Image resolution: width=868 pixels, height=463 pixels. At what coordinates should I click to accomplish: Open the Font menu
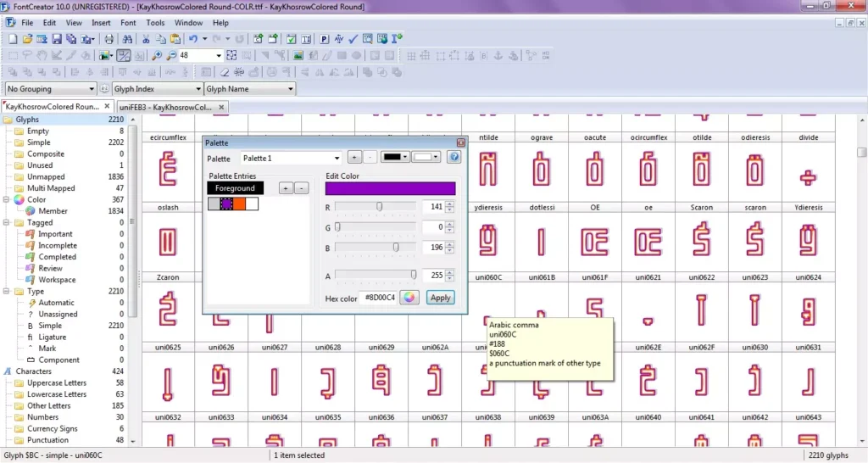coord(128,23)
